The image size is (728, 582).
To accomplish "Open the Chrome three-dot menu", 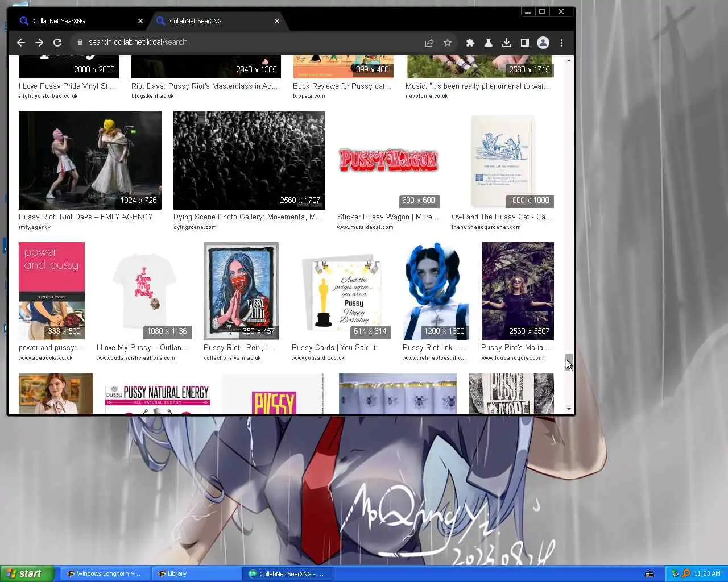I will [x=561, y=43].
